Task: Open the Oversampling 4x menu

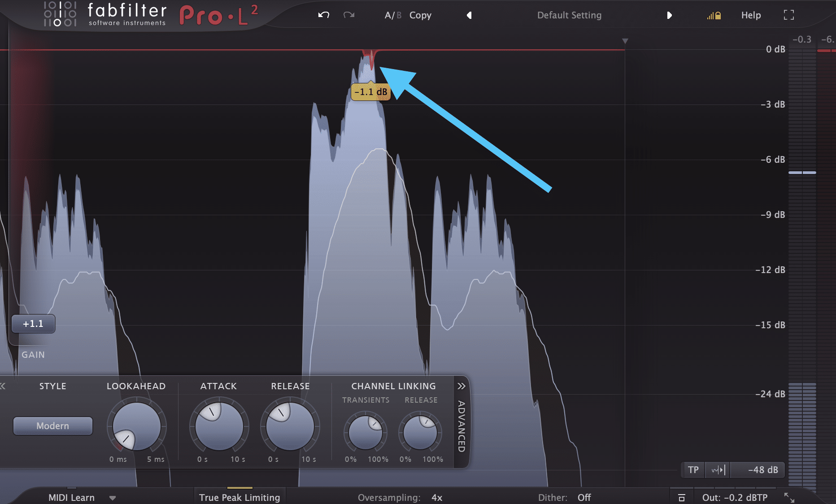Action: tap(400, 498)
